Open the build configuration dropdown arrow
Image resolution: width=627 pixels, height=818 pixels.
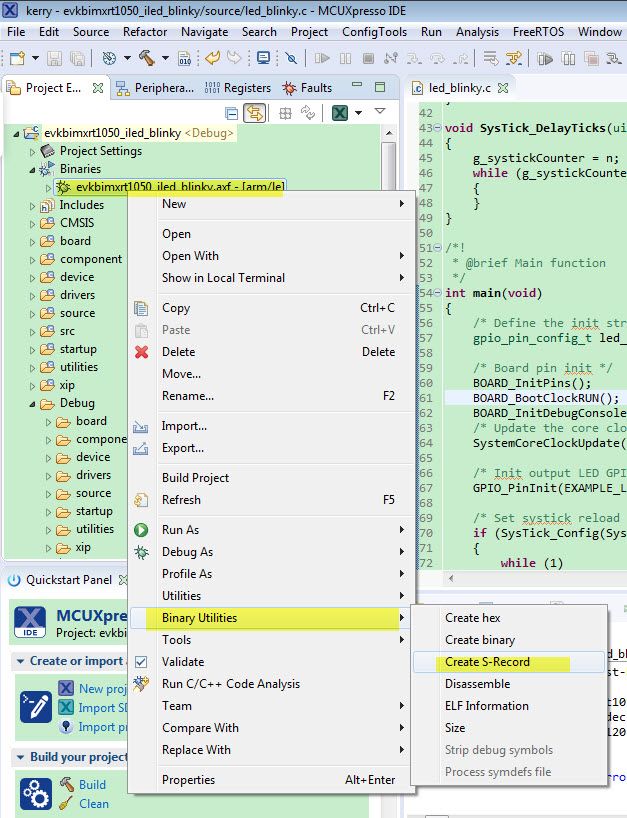point(127,58)
